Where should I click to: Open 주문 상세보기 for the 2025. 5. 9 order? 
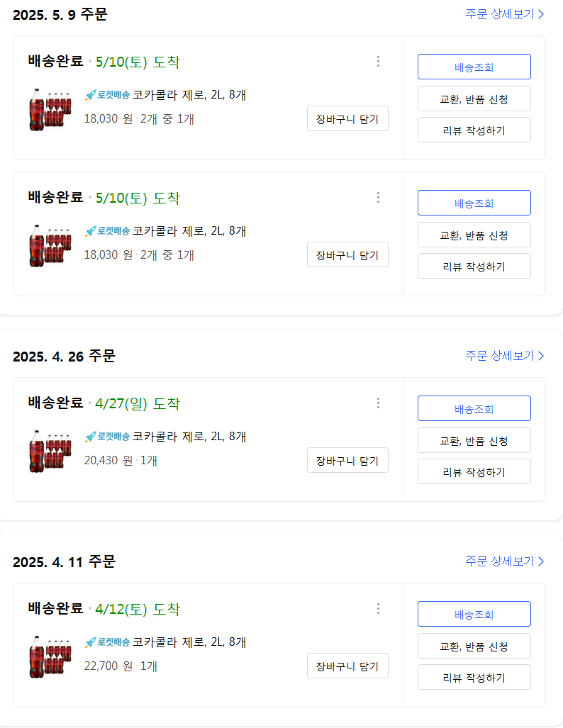point(504,13)
